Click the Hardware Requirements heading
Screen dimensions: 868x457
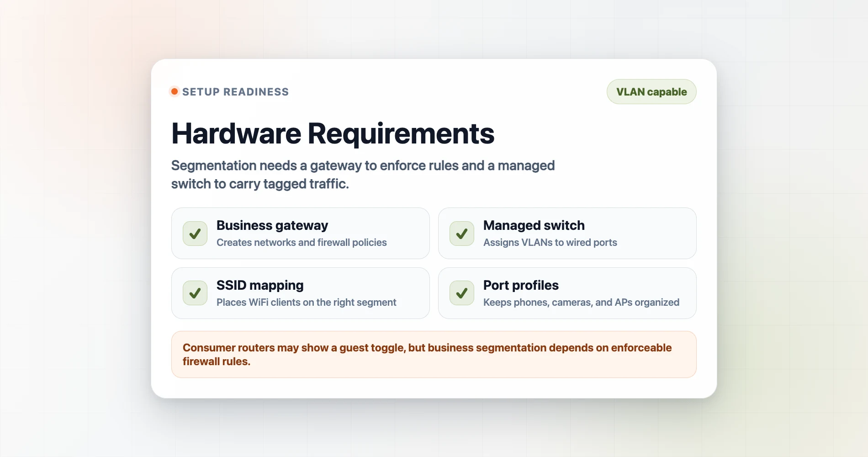[x=333, y=133]
